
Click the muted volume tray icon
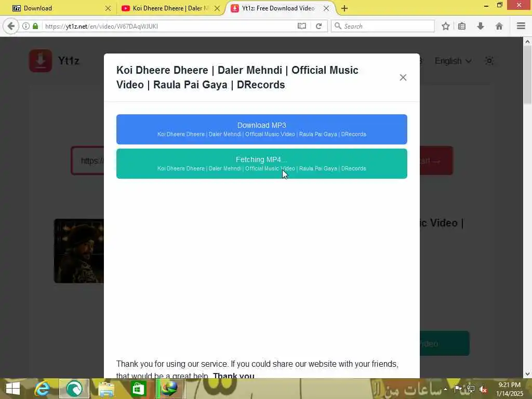[x=483, y=390]
